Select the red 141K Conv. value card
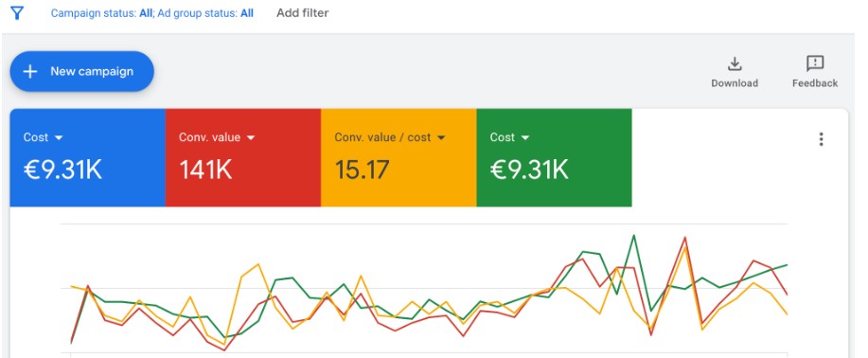This screenshot has width=868, height=358. tap(243, 157)
